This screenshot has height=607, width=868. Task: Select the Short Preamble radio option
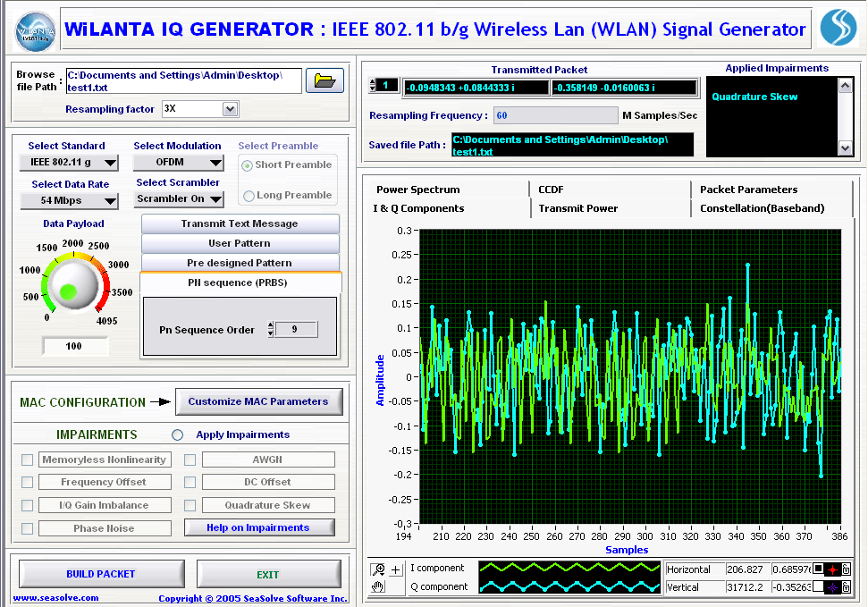(x=248, y=165)
